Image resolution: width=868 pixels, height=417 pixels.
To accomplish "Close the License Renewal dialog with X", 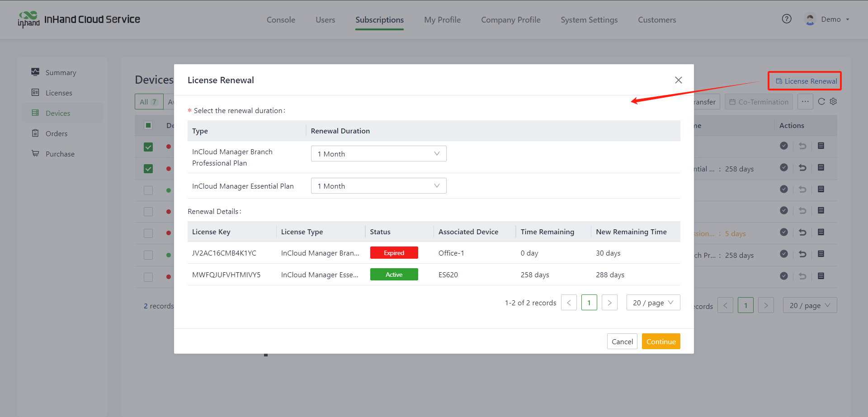I will [678, 80].
